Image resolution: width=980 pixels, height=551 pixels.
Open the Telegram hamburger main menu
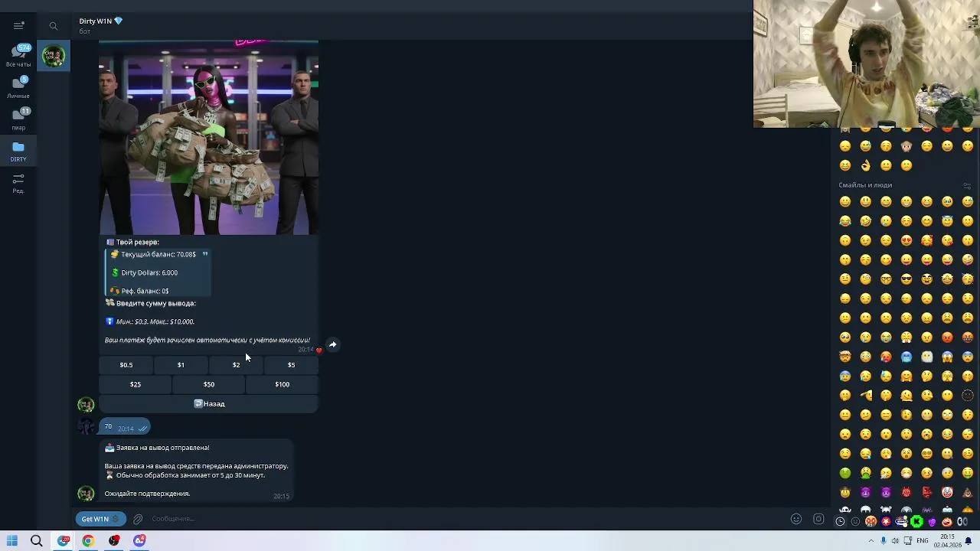pyautogui.click(x=18, y=25)
